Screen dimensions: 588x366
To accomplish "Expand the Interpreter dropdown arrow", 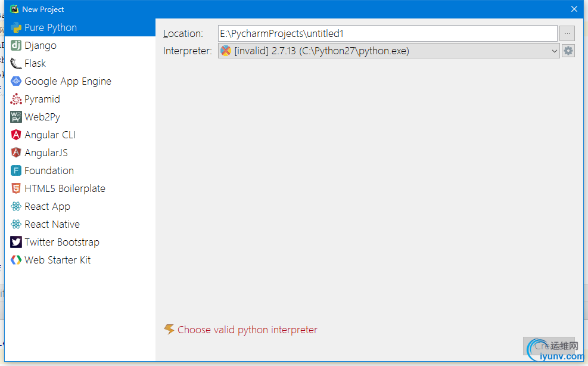I will (x=554, y=51).
